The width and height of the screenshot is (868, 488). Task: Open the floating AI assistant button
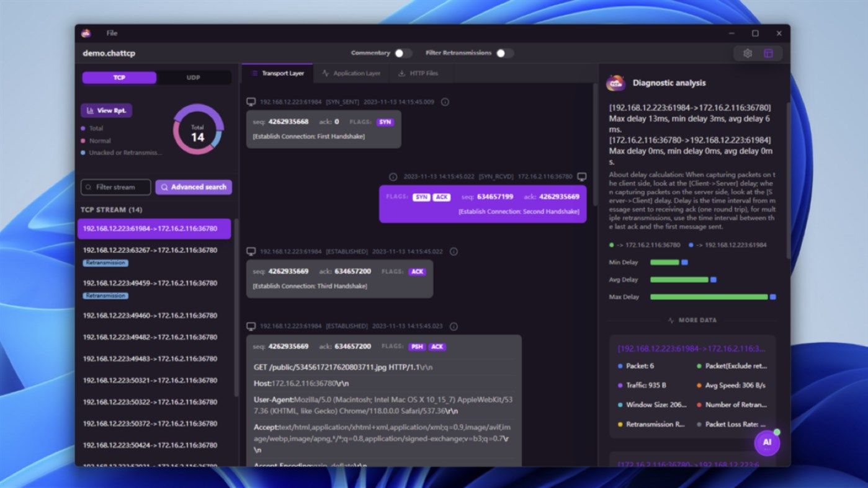(767, 442)
